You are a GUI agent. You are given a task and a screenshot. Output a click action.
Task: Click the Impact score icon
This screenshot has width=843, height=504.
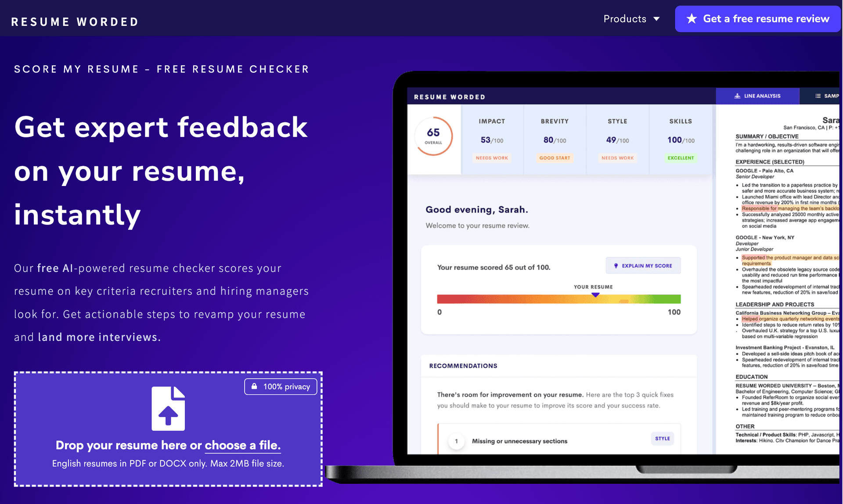click(x=491, y=139)
